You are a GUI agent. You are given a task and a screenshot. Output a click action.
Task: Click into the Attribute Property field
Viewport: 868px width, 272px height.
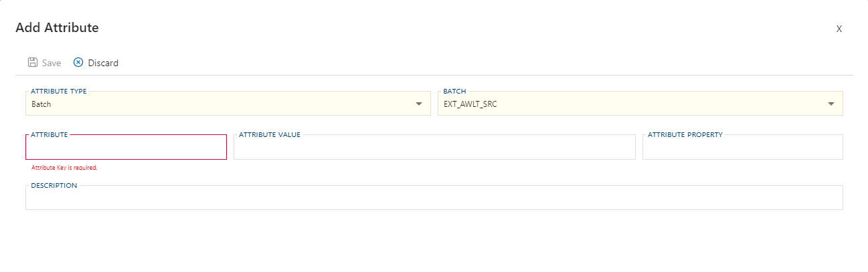742,148
